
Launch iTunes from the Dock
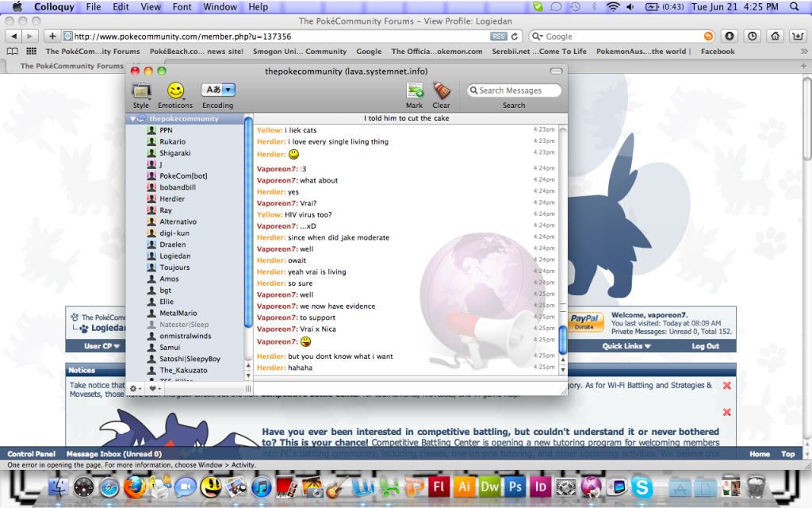[x=262, y=487]
